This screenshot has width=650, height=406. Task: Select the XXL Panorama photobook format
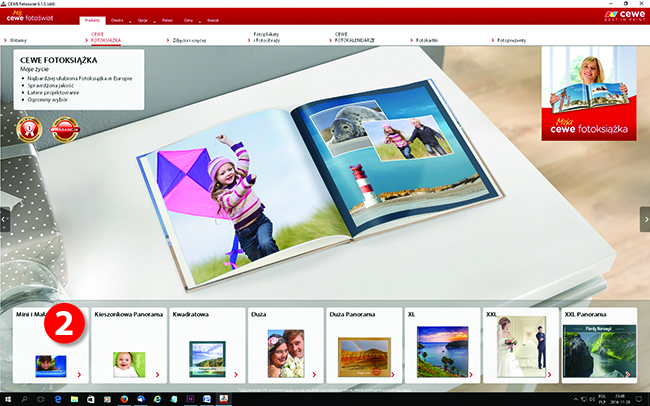click(598, 345)
